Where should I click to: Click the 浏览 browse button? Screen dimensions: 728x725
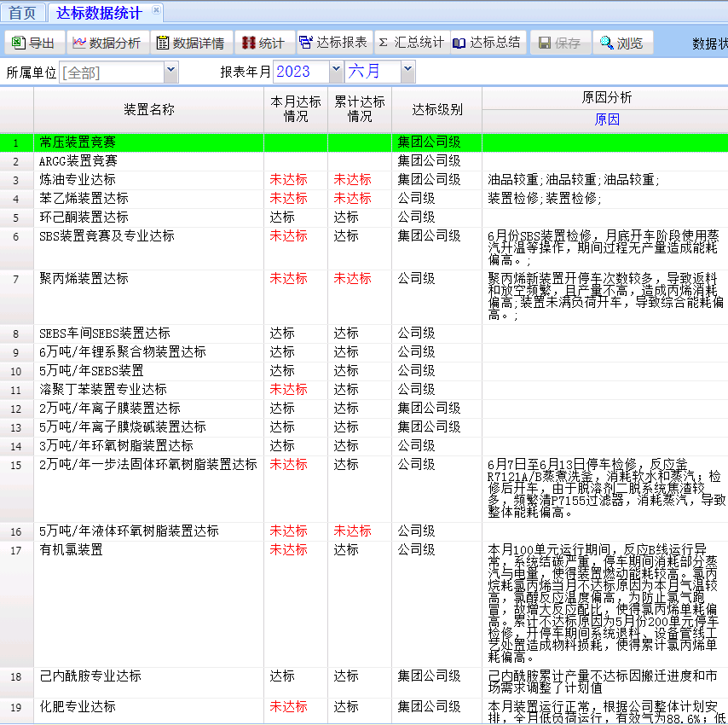[x=621, y=43]
